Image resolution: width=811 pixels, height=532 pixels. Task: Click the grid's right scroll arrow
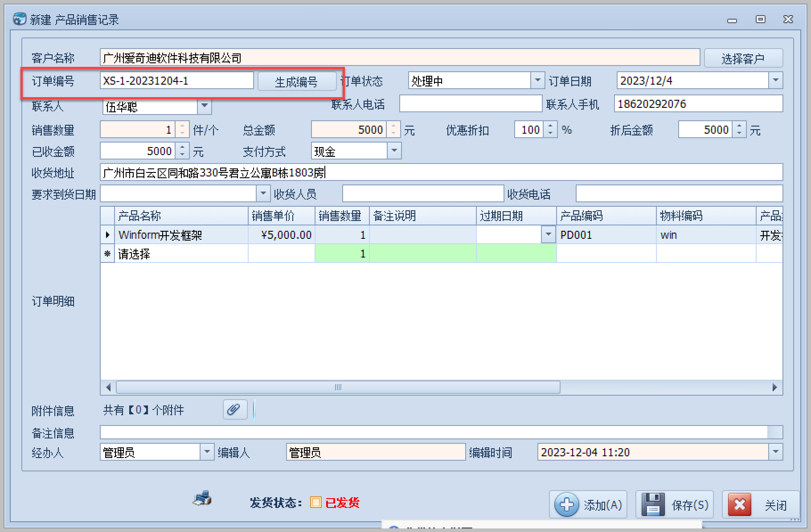pyautogui.click(x=775, y=387)
